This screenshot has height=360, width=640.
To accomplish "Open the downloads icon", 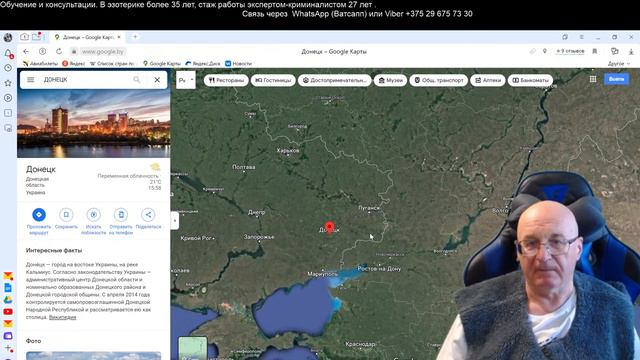I will pyautogui.click(x=631, y=51).
